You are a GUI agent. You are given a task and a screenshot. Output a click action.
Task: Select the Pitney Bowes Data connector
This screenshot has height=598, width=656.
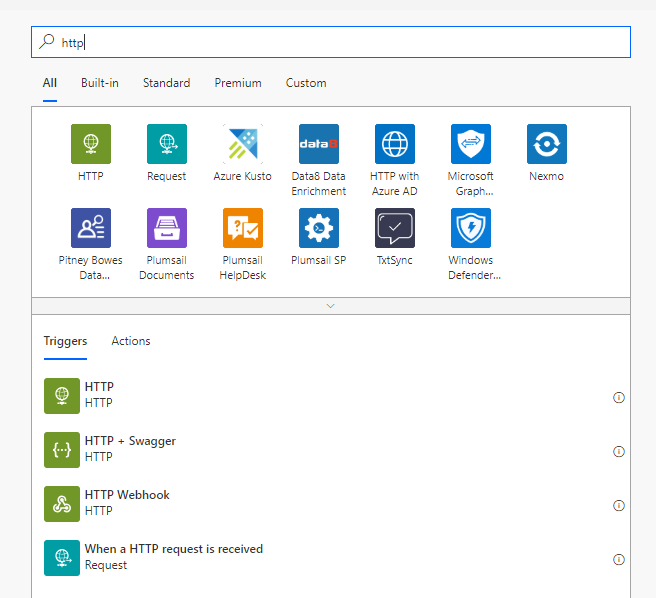coord(91,228)
